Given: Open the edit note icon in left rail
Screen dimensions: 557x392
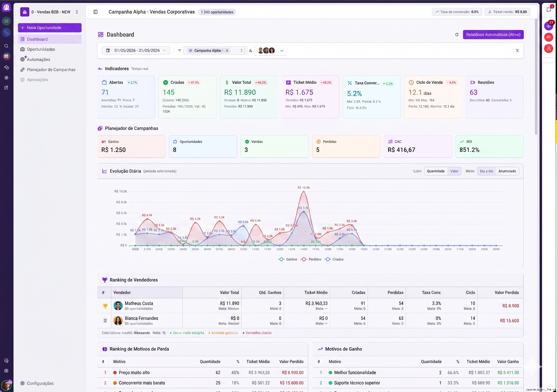Looking at the screenshot, I should (7, 88).
